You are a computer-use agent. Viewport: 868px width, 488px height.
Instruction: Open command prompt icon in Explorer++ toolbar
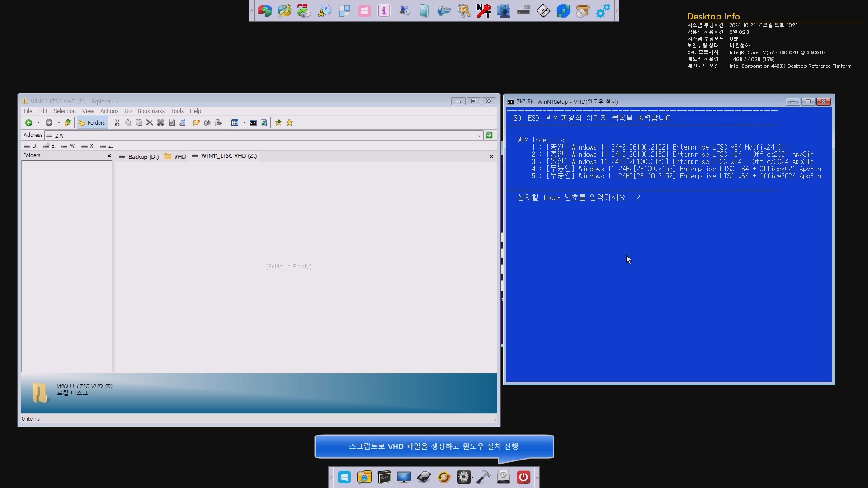pyautogui.click(x=253, y=122)
